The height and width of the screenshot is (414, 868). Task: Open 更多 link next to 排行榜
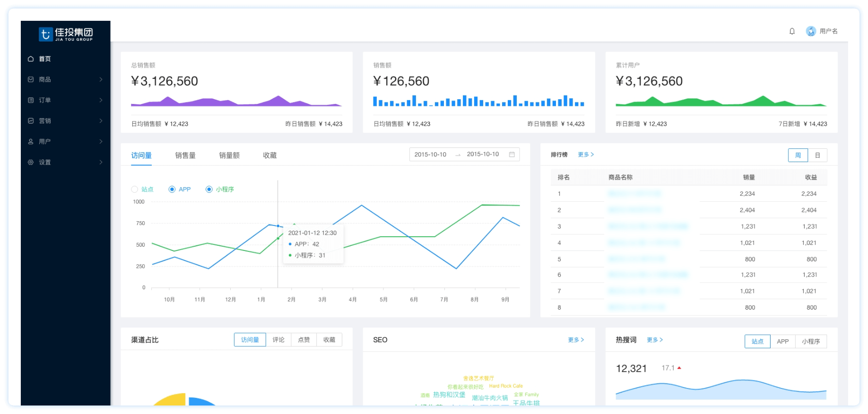586,155
